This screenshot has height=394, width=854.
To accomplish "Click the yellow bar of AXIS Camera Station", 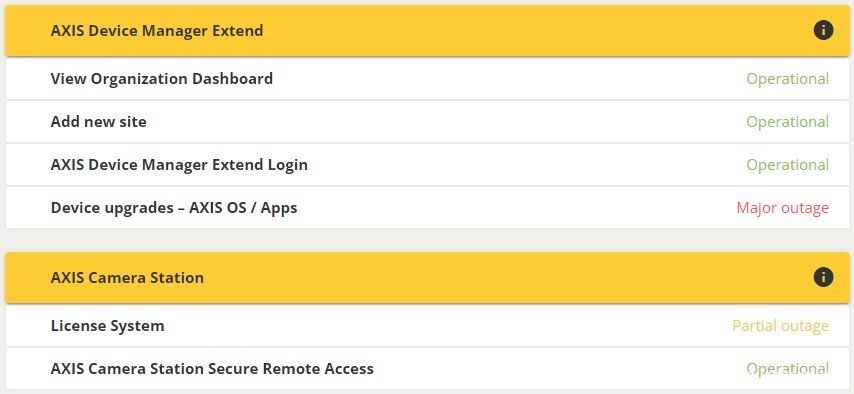I will [427, 277].
